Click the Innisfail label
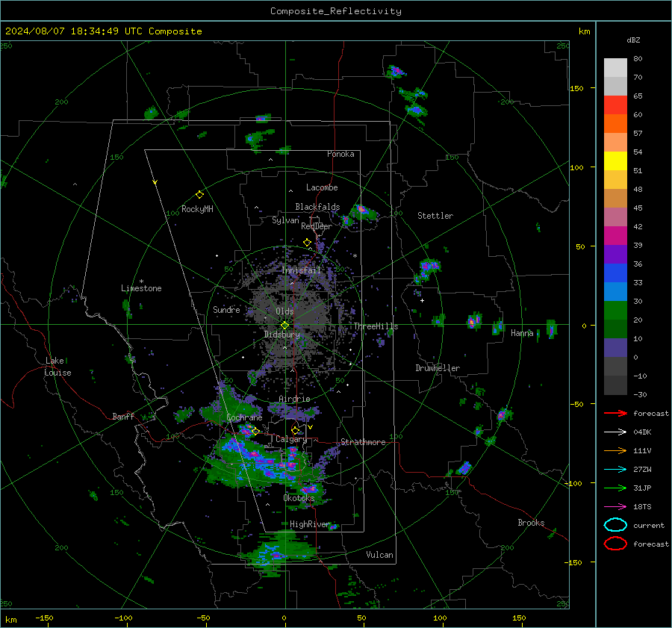 pos(301,270)
